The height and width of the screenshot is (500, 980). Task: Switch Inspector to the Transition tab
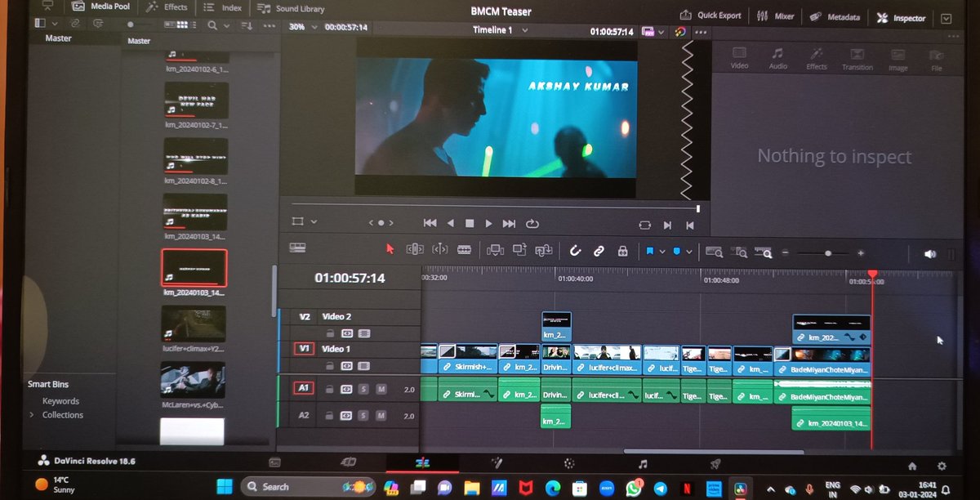tap(857, 59)
